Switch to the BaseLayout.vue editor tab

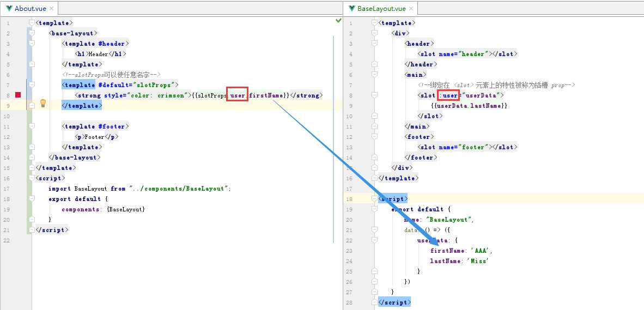click(x=381, y=8)
